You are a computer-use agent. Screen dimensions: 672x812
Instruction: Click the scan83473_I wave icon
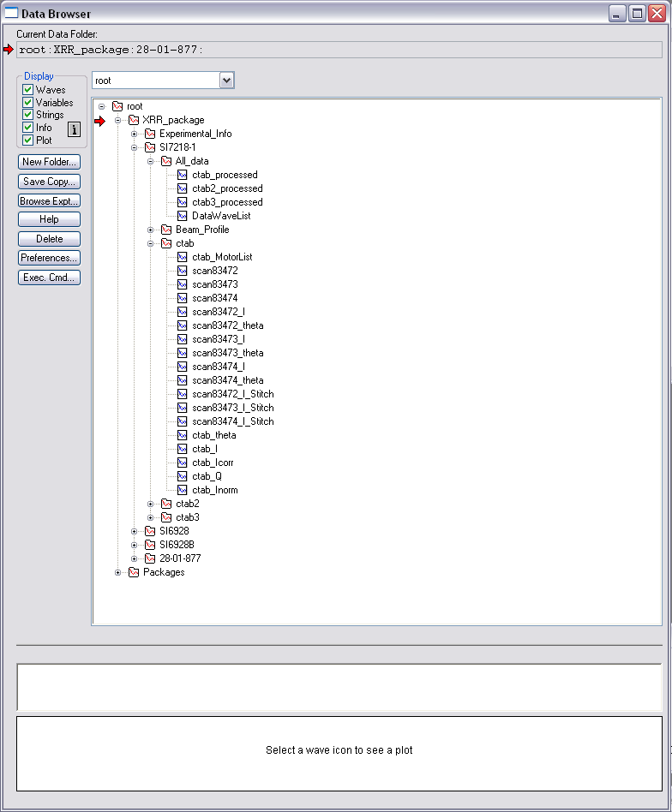pyautogui.click(x=183, y=339)
